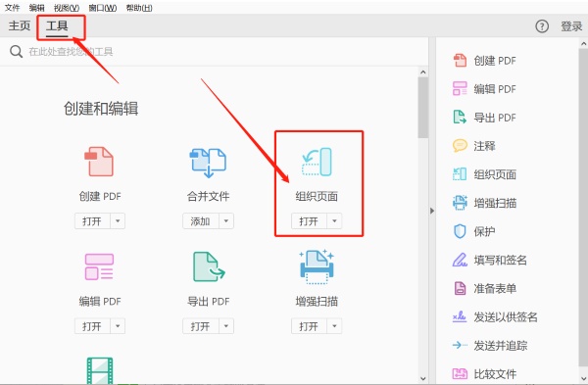This screenshot has width=588, height=385.
Task: Click 发送并追踪 label in right sidebar
Action: (500, 345)
